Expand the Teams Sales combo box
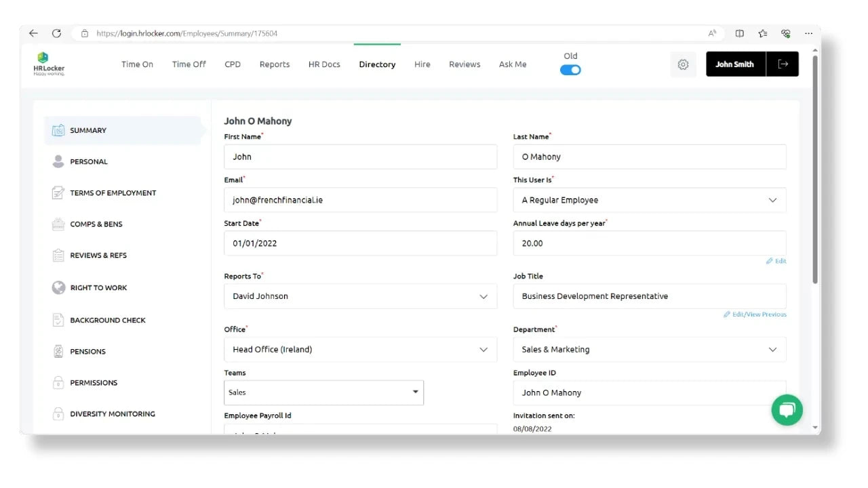The width and height of the screenshot is (868, 488). coord(415,392)
